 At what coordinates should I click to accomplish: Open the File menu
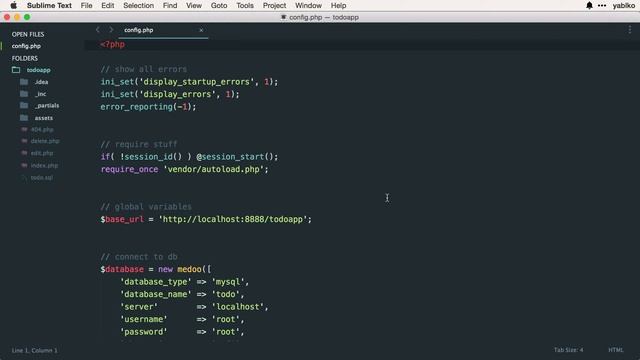tap(87, 5)
